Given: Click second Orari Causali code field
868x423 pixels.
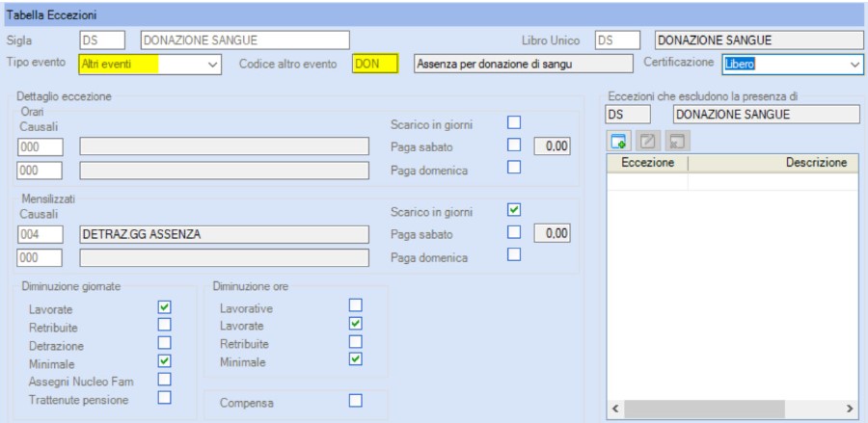Looking at the screenshot, I should tap(40, 171).
